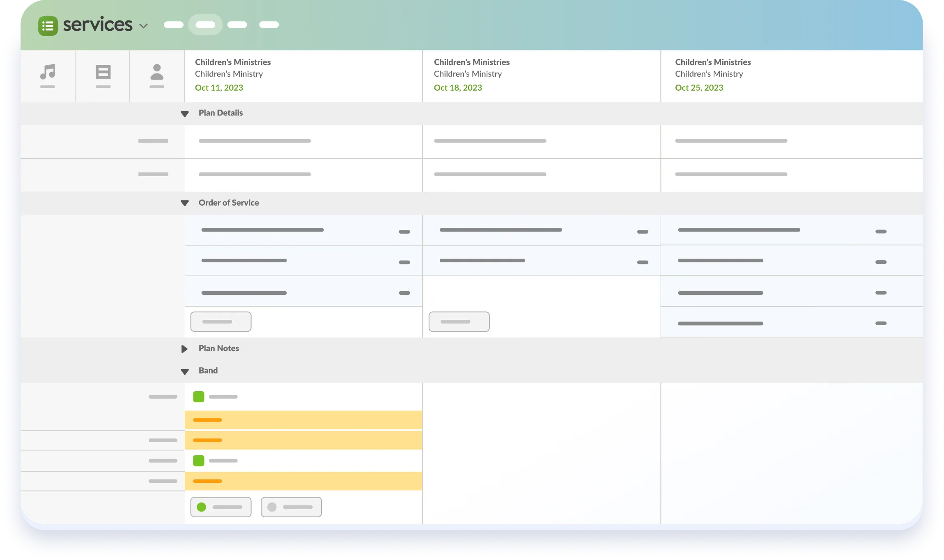Expand the Plan Notes section

(184, 349)
